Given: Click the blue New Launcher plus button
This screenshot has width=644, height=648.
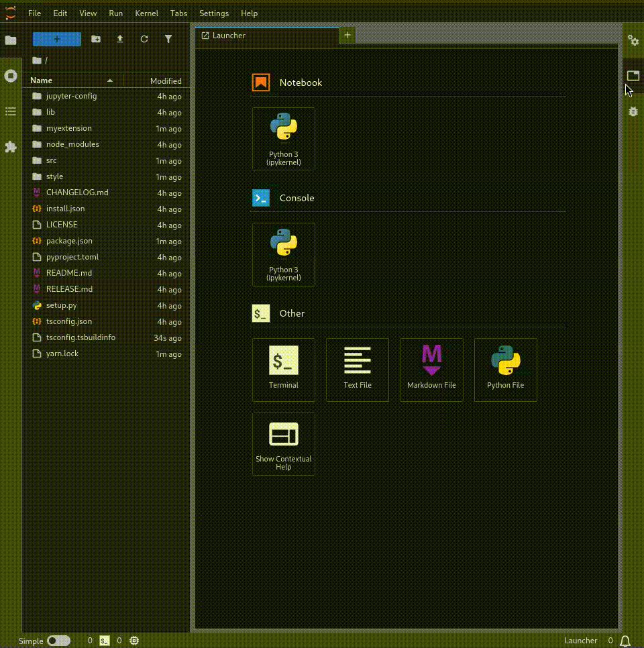Looking at the screenshot, I should click(x=57, y=40).
